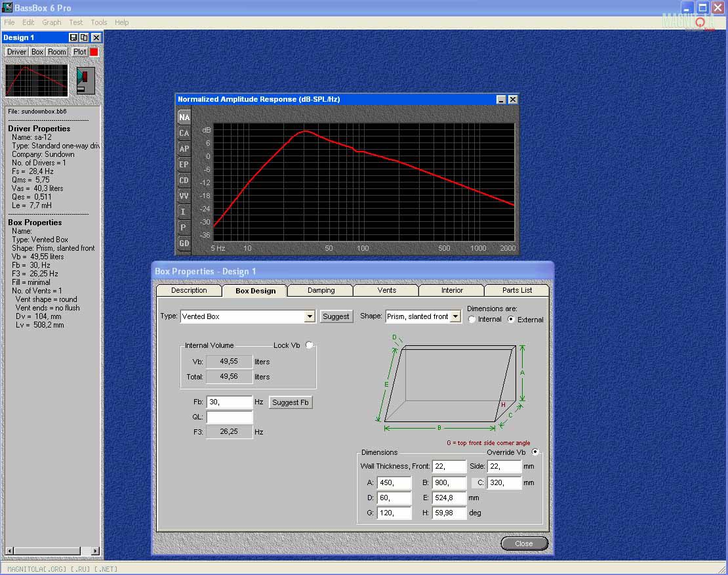The height and width of the screenshot is (575, 728).
Task: Select the VV graph tab icon
Action: (184, 196)
